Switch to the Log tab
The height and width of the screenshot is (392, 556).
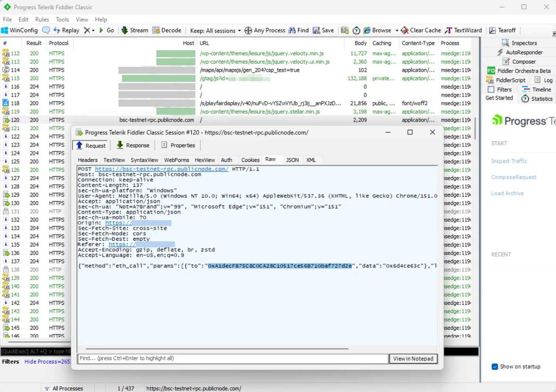[x=544, y=80]
